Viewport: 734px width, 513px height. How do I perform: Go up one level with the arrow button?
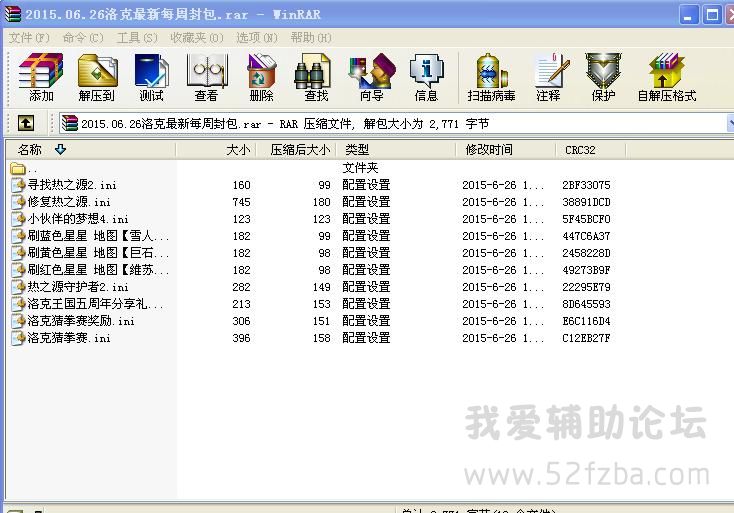pyautogui.click(x=26, y=123)
